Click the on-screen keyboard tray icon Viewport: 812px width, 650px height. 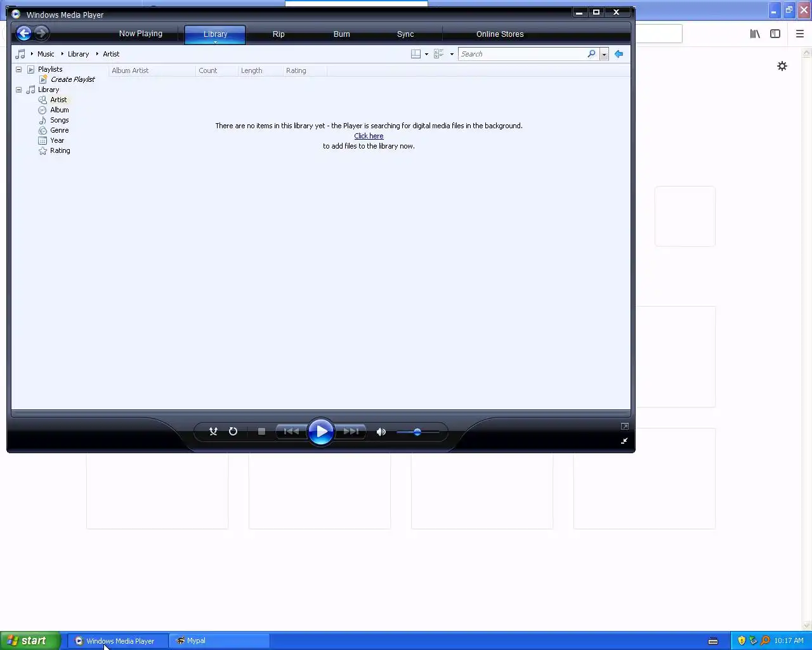point(713,641)
